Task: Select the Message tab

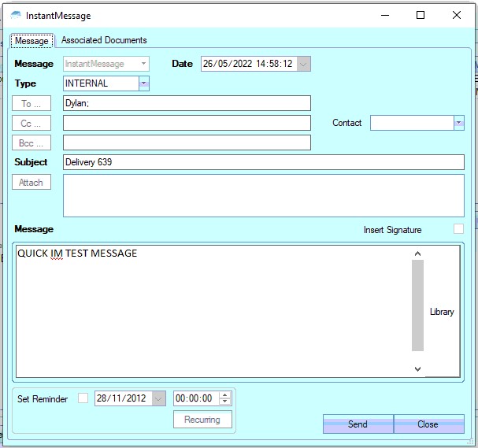Action: pyautogui.click(x=31, y=40)
